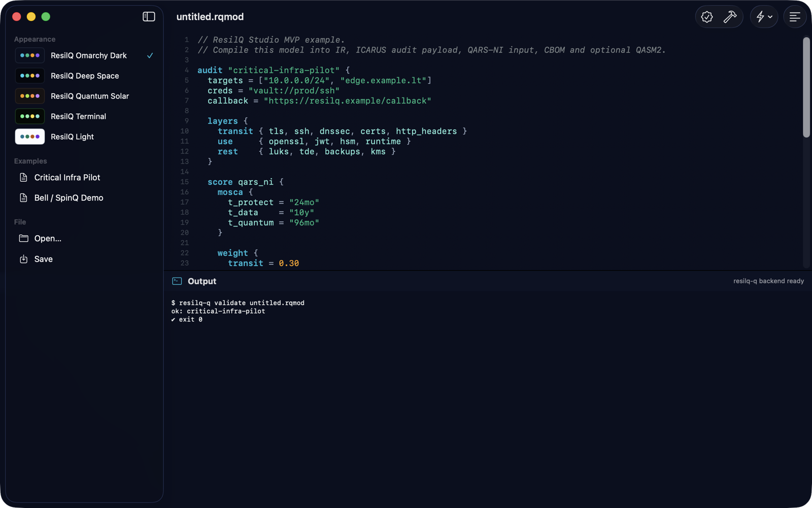Place cursor on 'audit "critical-infra-pilot"' line

coord(274,70)
